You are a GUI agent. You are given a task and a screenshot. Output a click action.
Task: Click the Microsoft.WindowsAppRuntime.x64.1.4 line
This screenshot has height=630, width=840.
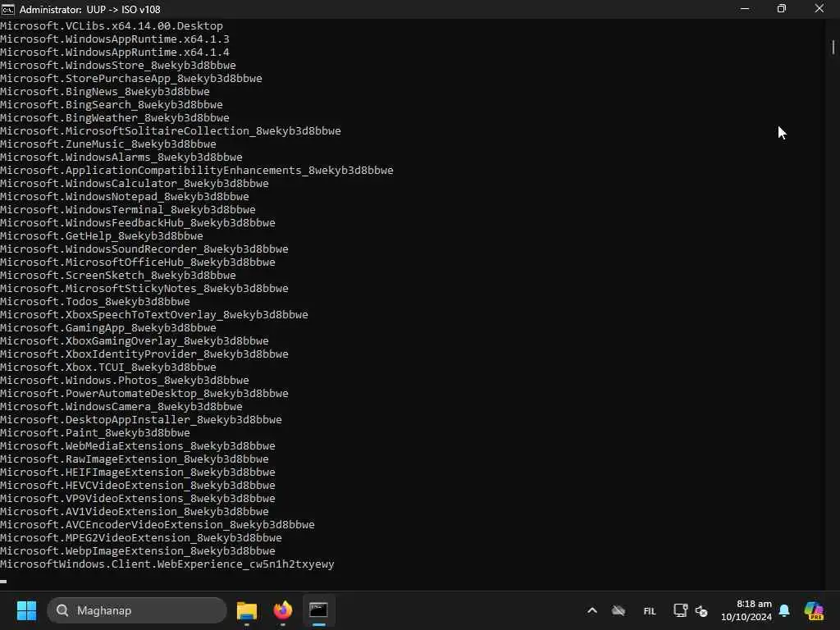(115, 52)
